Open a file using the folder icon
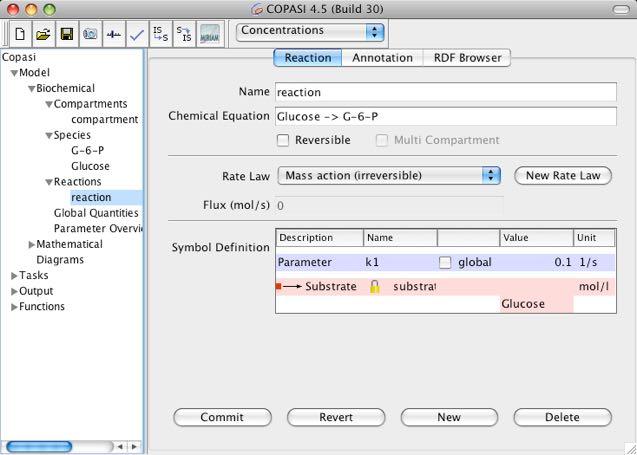The height and width of the screenshot is (455, 637). (x=43, y=34)
